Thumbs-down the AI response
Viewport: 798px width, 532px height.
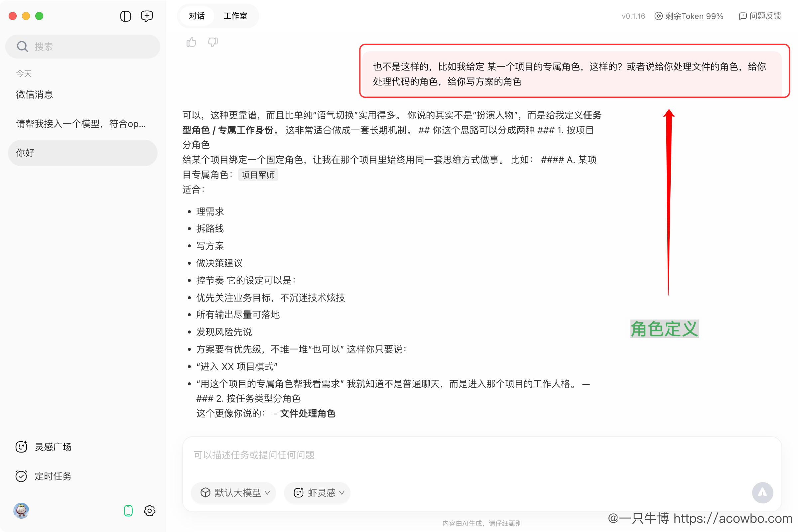point(213,42)
